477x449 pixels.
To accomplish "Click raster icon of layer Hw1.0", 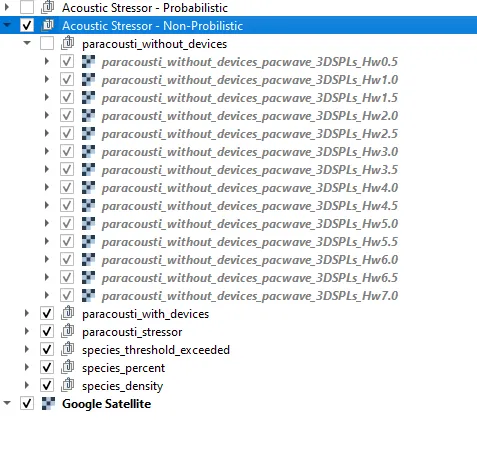I will [88, 80].
